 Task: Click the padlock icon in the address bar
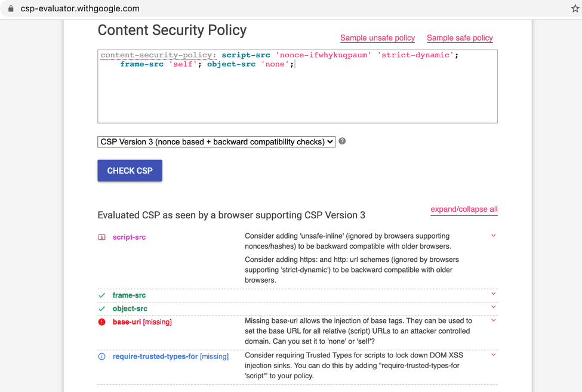tap(10, 8)
